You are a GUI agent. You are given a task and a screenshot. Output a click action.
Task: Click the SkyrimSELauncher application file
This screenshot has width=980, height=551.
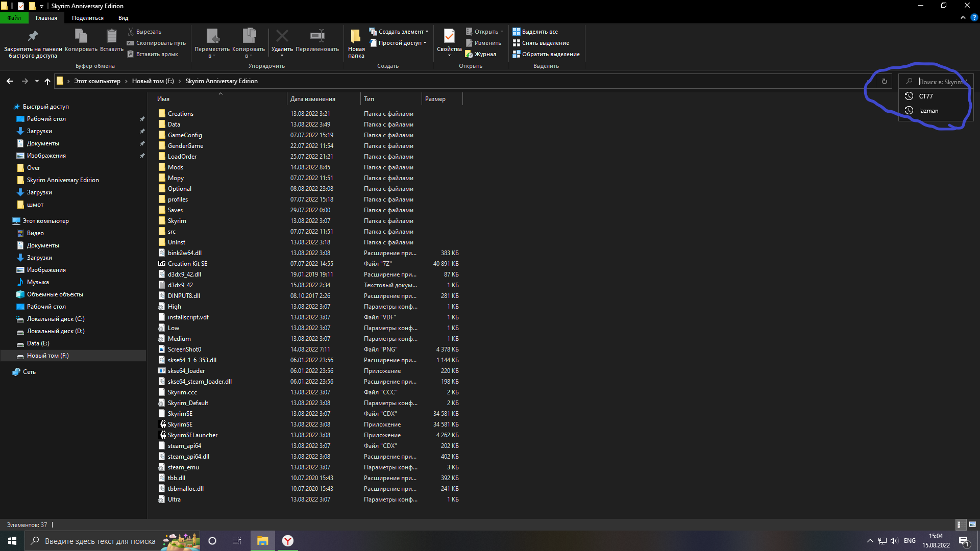click(192, 435)
